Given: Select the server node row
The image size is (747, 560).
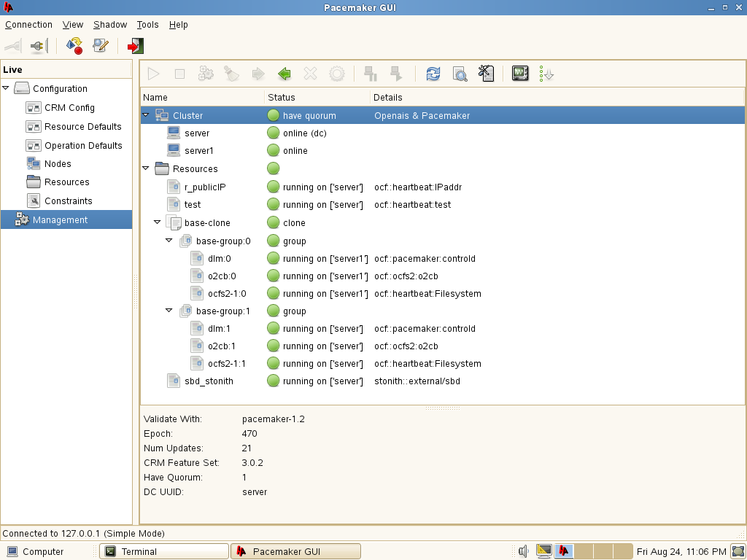Looking at the screenshot, I should 443,133.
